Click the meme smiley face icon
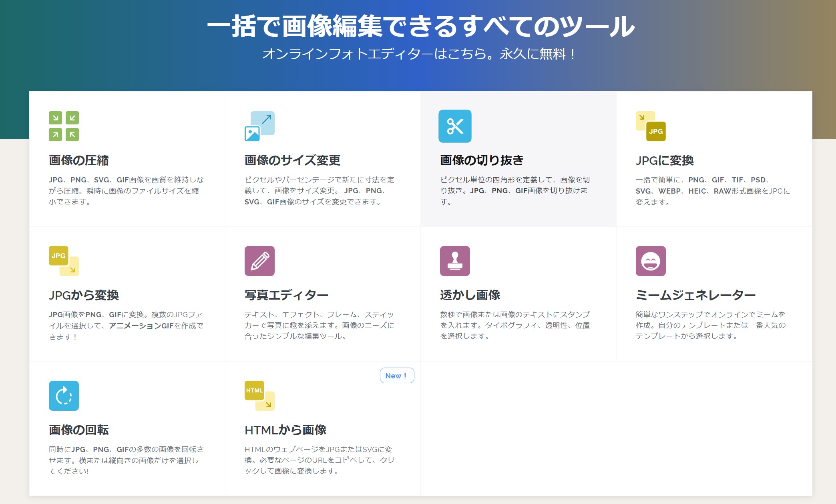Screen dimensions: 836x504 [651, 261]
